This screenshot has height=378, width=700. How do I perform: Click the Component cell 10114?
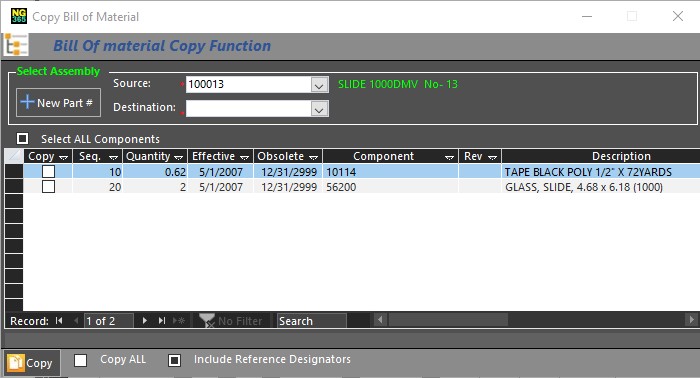390,172
